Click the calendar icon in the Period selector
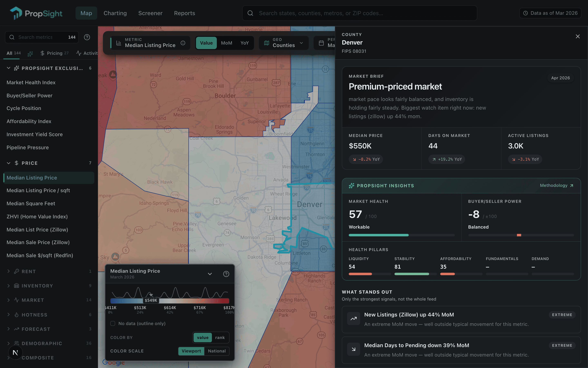This screenshot has height=368, width=588. tap(321, 43)
